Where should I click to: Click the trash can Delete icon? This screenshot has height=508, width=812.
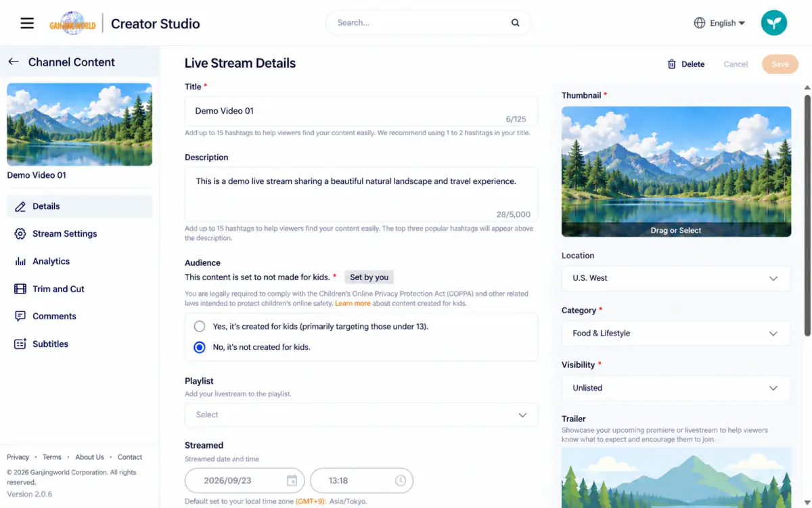[x=672, y=64]
